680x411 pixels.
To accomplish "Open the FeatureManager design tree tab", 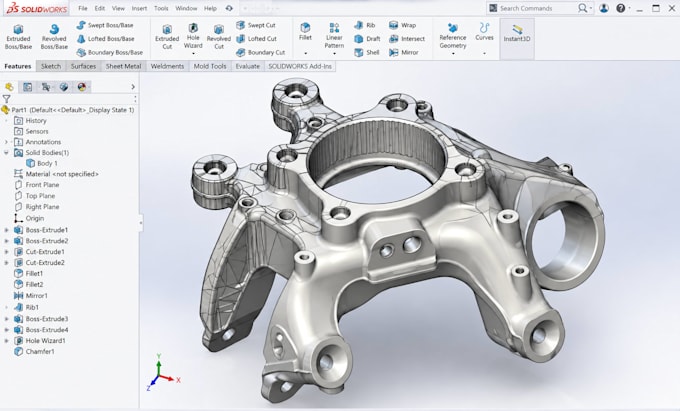I will tap(9, 87).
